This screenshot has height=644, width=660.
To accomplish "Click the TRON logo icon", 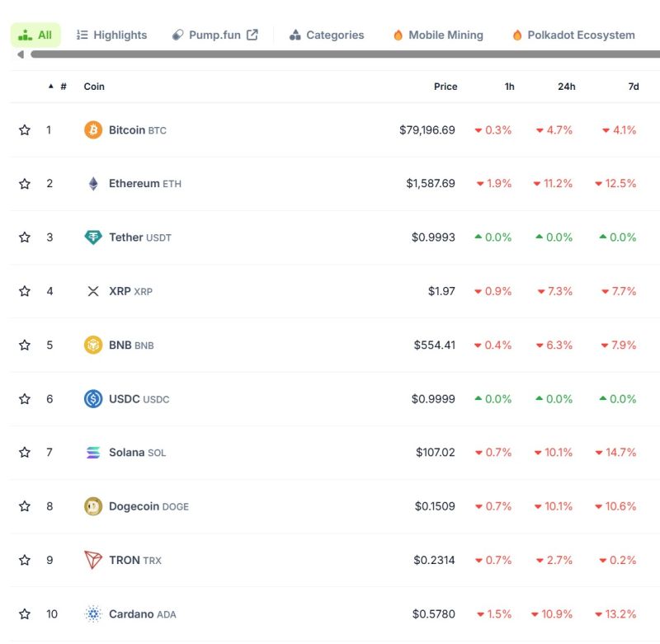I will point(93,560).
